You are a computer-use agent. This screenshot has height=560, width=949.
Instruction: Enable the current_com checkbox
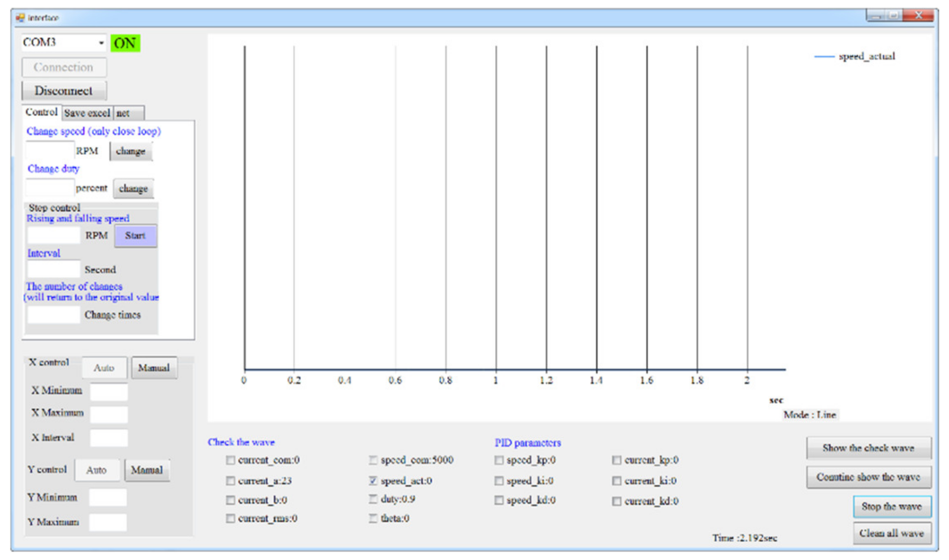[x=230, y=460]
